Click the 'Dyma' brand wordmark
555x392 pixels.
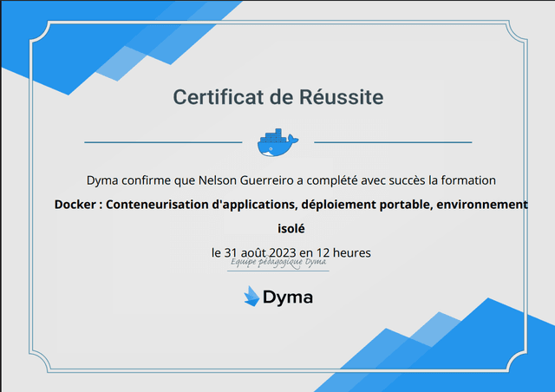(x=288, y=297)
